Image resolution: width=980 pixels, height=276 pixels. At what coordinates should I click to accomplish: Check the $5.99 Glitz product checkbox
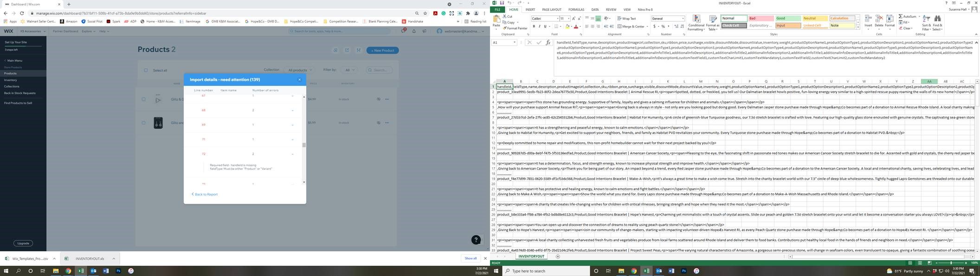(143, 123)
